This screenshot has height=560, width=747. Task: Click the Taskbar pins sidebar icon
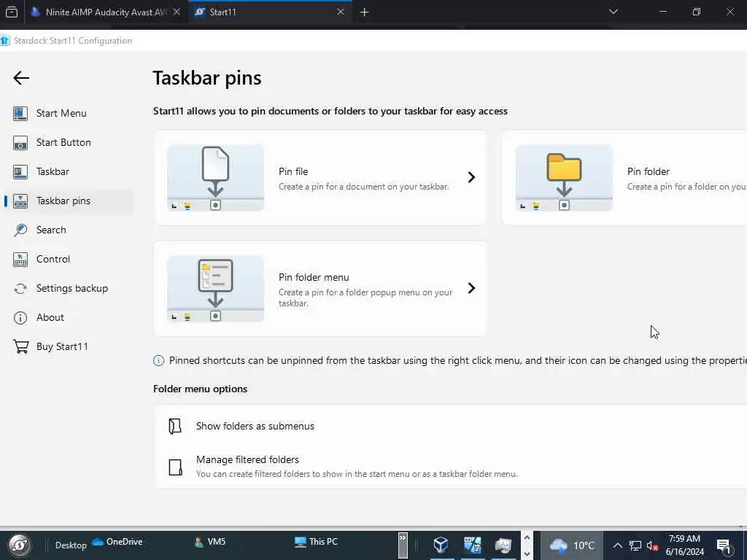[20, 201]
